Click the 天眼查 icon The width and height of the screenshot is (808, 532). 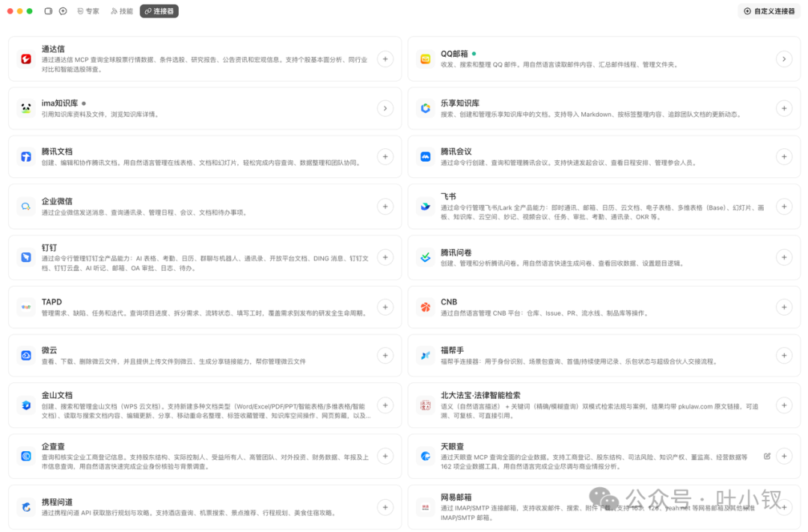coord(425,456)
